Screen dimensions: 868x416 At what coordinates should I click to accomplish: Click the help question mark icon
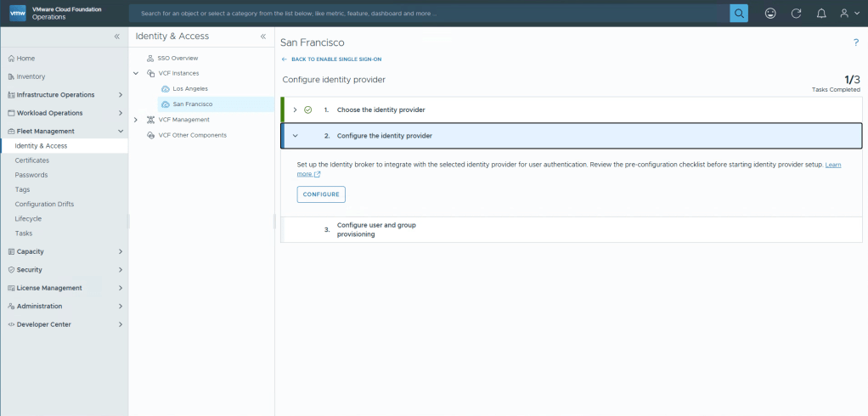tap(855, 42)
